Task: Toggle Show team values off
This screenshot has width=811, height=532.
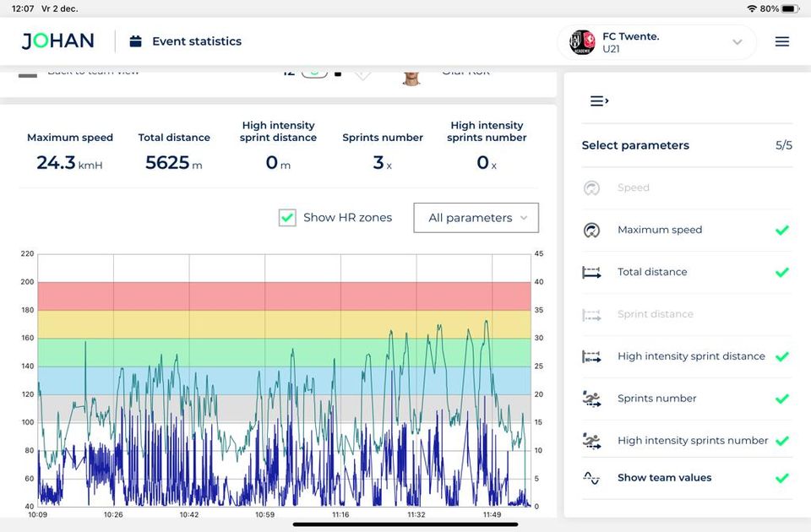Action: [x=781, y=478]
